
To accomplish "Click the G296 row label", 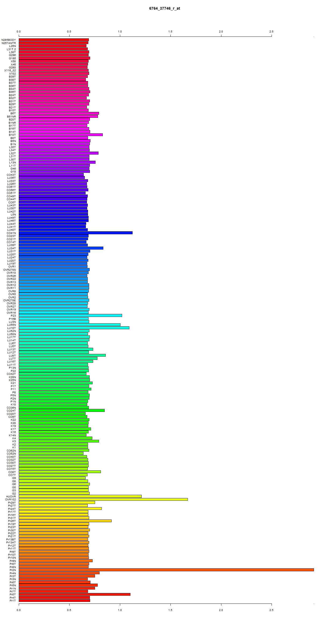I will tap(12, 55).
